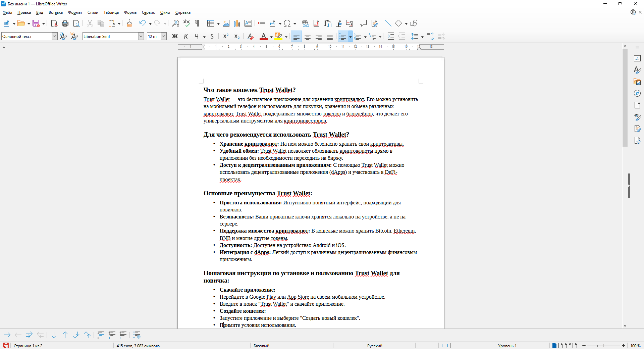Toggle formatting marks pilcrow icon
This screenshot has width=644, height=349.
coord(198,23)
